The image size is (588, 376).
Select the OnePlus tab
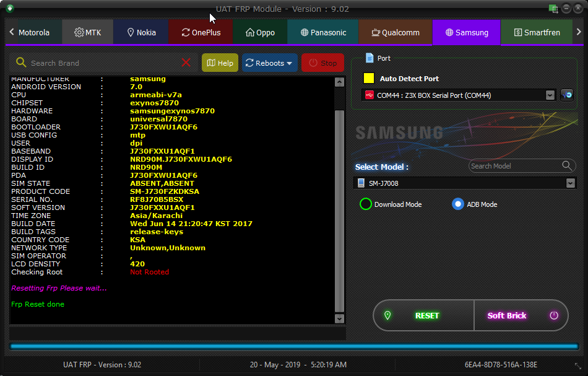(201, 33)
